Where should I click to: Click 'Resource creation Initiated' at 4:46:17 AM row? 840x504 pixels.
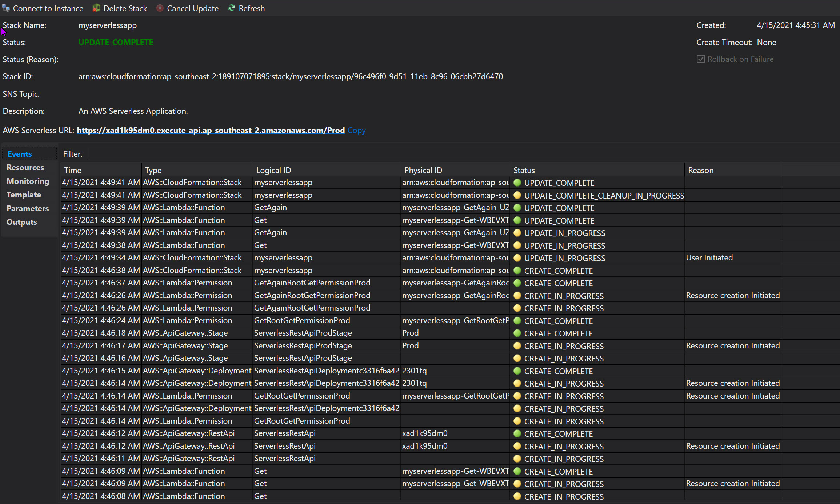click(733, 346)
